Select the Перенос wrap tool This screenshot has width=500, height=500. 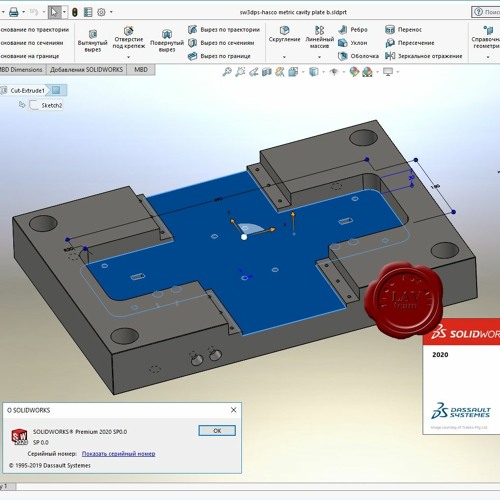click(x=404, y=30)
